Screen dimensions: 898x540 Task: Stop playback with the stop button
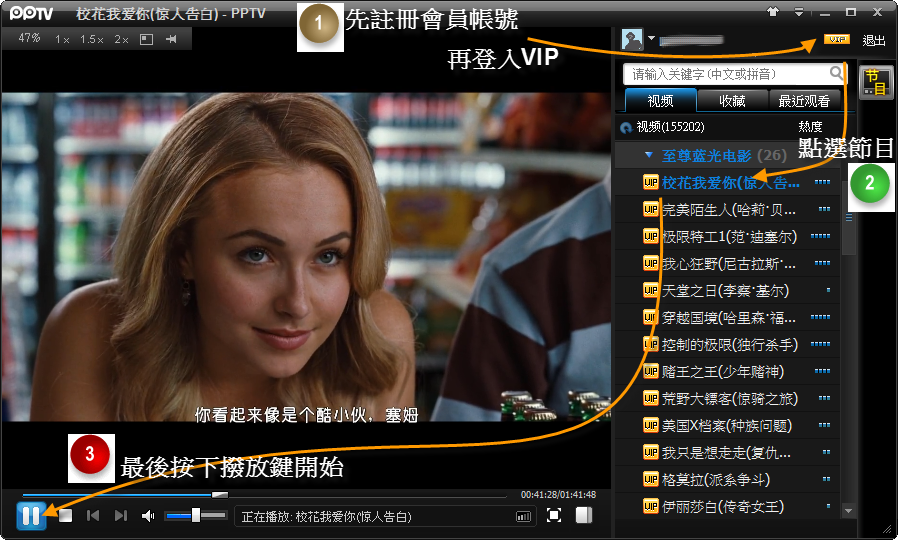pyautogui.click(x=65, y=516)
